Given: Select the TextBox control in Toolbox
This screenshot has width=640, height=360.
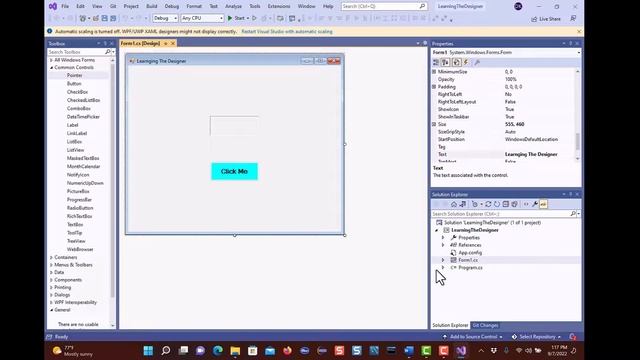Looking at the screenshot, I should coord(75,224).
